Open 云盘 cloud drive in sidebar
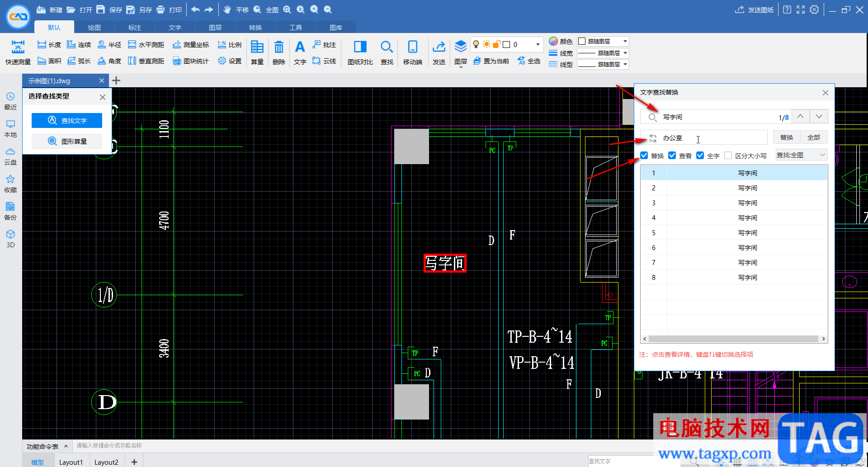The width and height of the screenshot is (868, 467). coord(10,156)
